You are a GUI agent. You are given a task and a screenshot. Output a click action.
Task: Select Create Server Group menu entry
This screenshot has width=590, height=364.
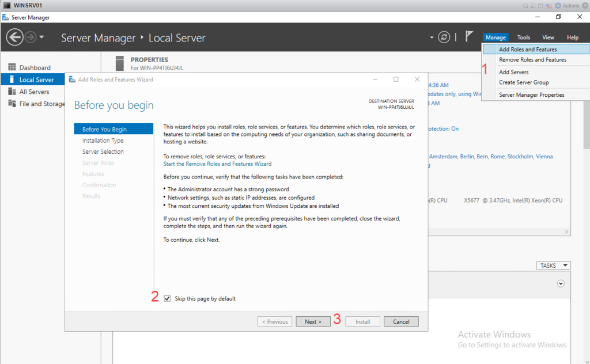(x=536, y=82)
